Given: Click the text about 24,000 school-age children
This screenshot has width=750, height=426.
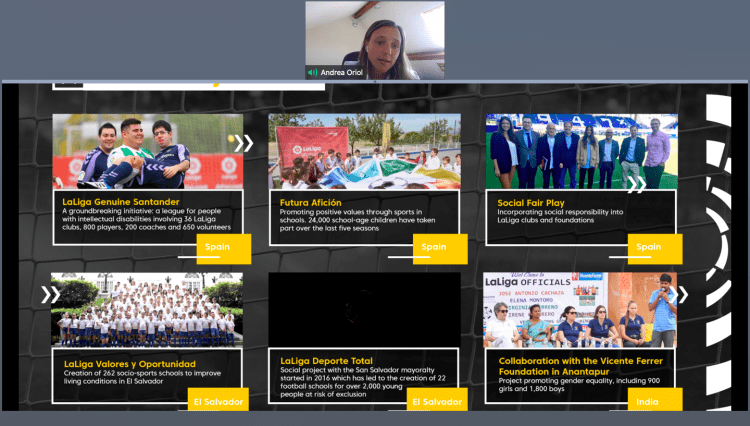Looking at the screenshot, I should pyautogui.click(x=357, y=220).
